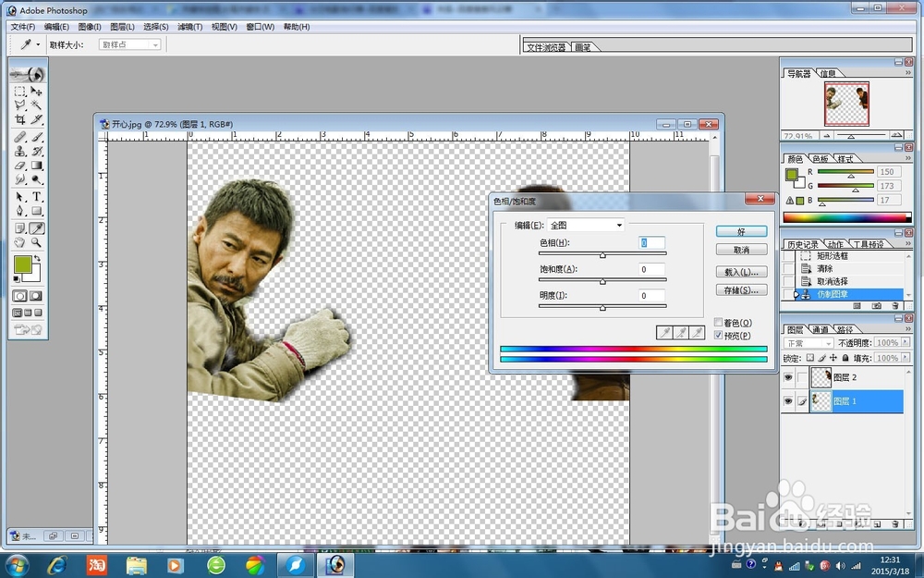924x578 pixels.
Task: Open the 文件(F) menu
Action: tap(23, 27)
